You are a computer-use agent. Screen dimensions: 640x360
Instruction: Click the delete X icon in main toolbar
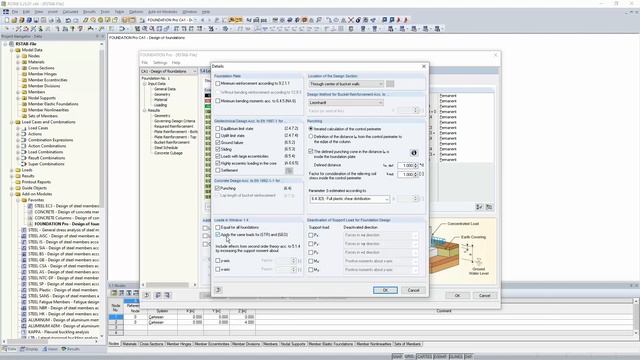click(351, 20)
